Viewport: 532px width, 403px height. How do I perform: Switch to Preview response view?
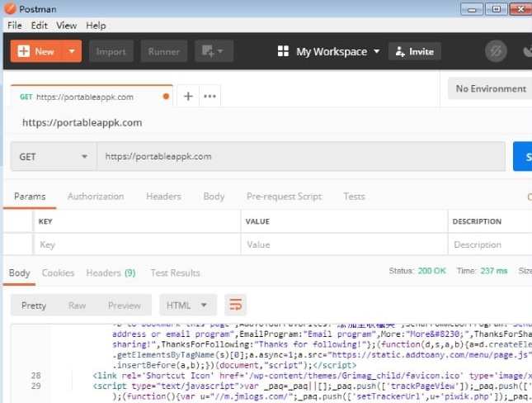(125, 305)
